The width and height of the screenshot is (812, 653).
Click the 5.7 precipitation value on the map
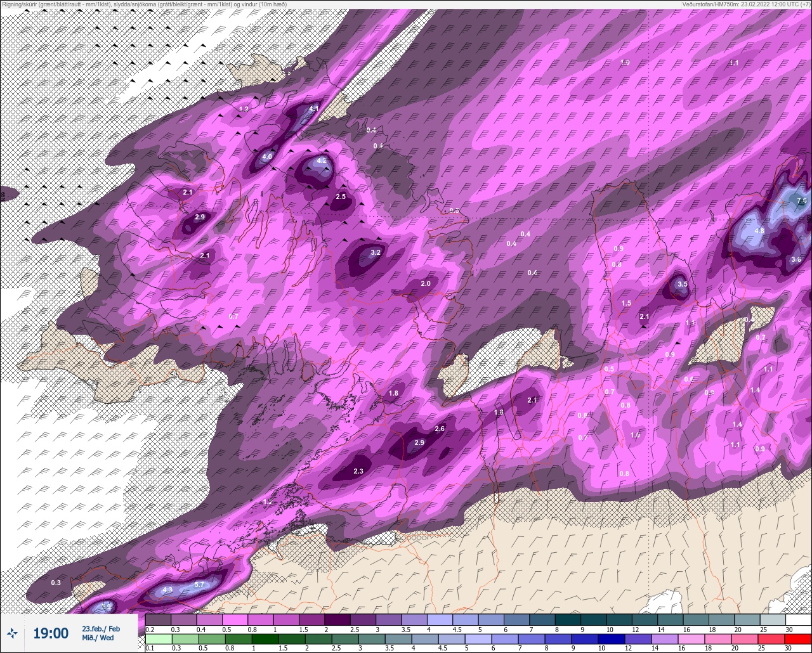tap(199, 584)
